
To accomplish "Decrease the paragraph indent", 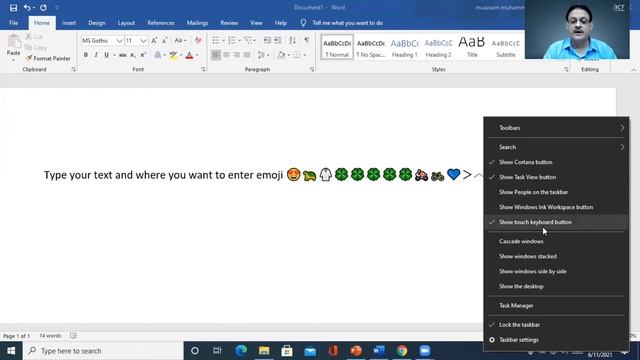I will pyautogui.click(x=267, y=40).
